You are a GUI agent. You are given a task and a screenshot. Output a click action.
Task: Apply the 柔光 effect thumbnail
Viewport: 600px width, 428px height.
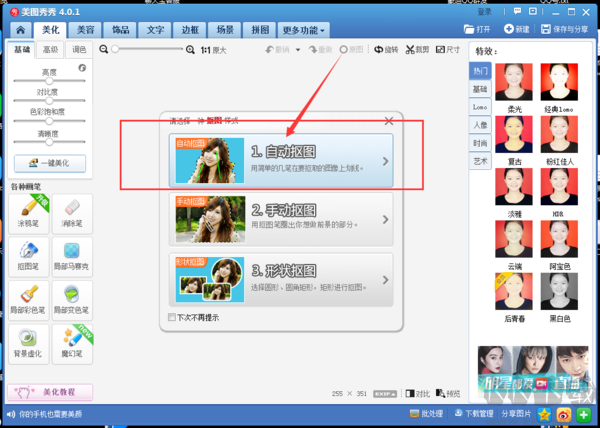(514, 82)
